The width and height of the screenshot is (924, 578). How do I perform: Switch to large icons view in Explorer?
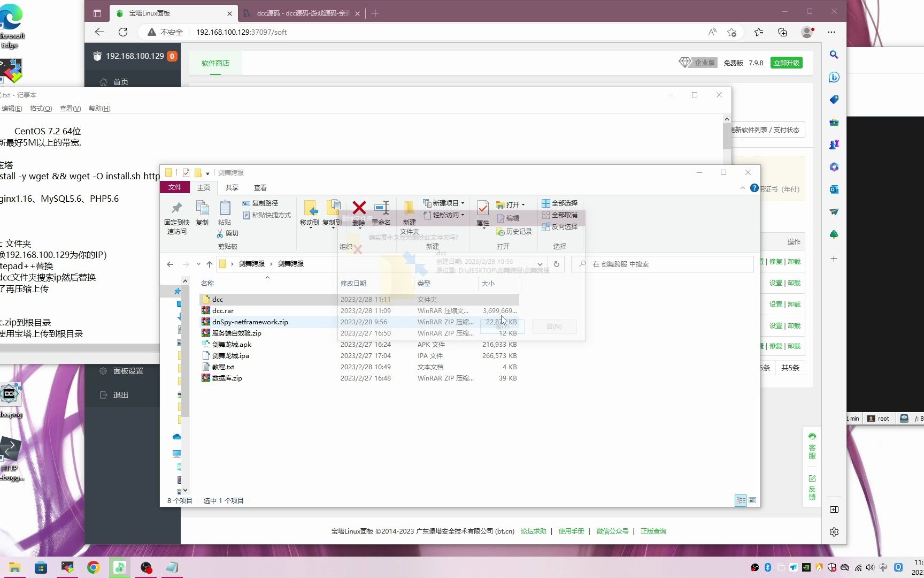pos(752,500)
